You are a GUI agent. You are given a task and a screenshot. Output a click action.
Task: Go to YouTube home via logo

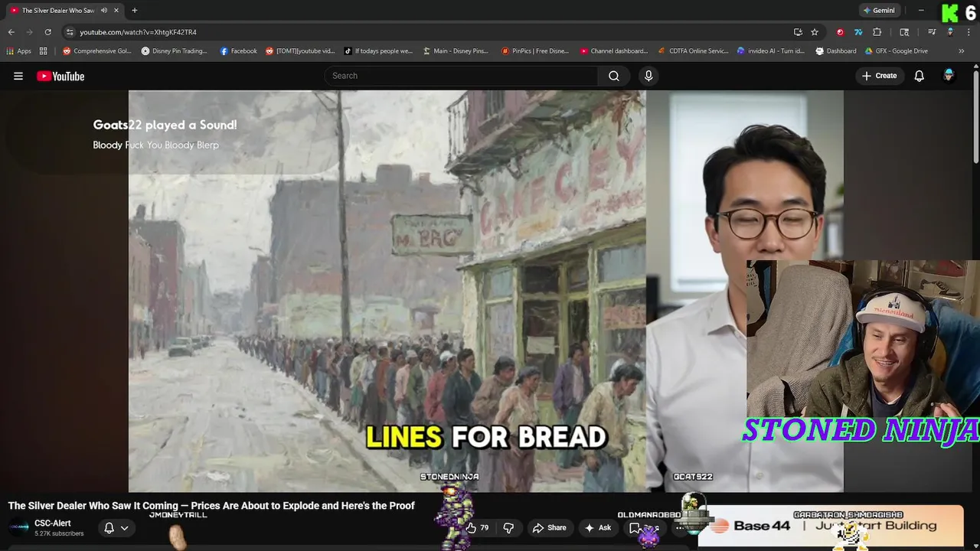point(60,76)
